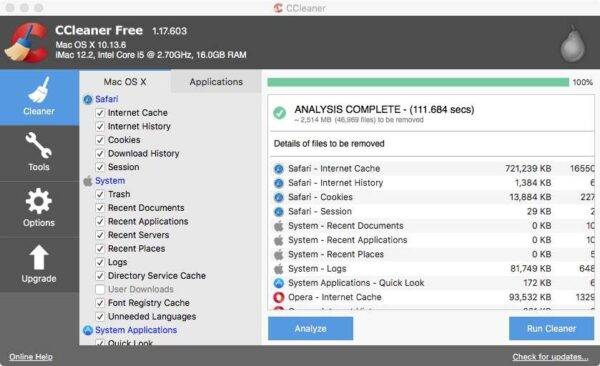
Task: Open the Upgrade arrow section
Action: (x=39, y=264)
